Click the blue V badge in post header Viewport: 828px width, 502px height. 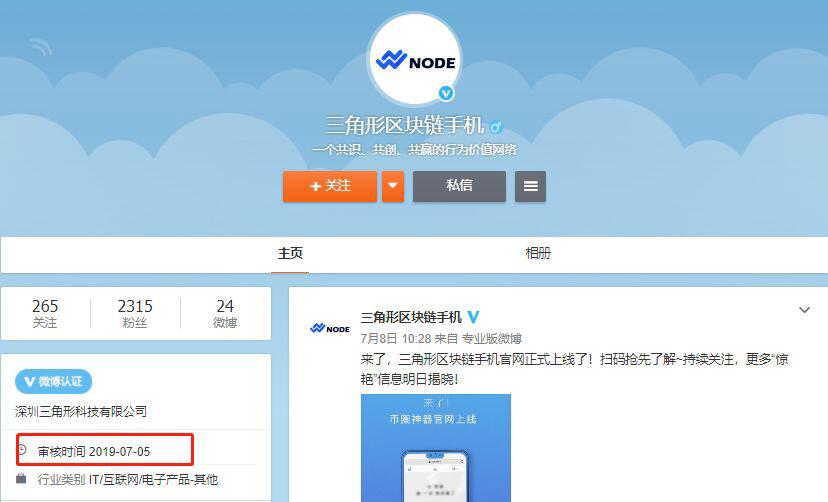(x=474, y=317)
